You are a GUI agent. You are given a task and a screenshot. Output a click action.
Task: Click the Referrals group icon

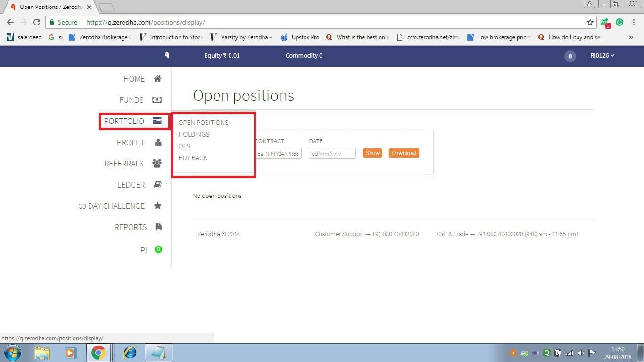tap(157, 164)
